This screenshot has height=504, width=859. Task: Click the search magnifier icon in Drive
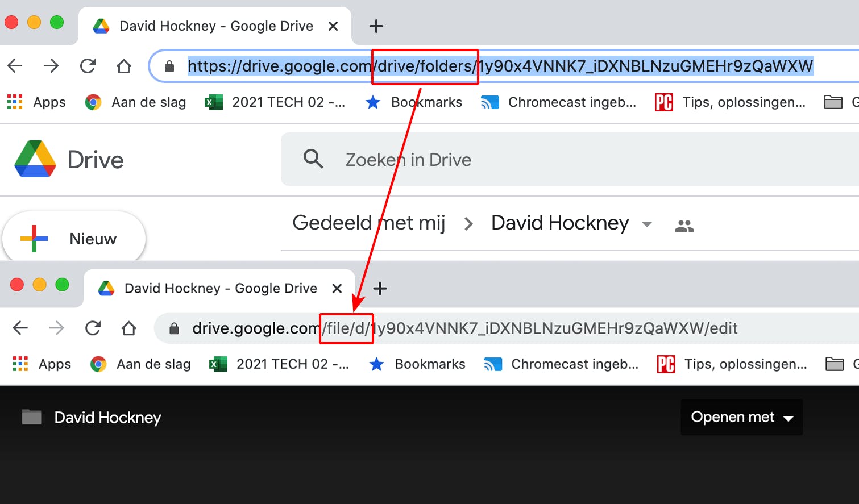tap(313, 159)
